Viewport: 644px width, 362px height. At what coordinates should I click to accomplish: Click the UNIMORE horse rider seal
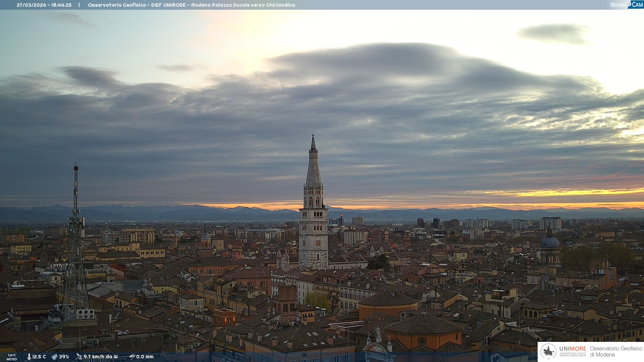548,351
